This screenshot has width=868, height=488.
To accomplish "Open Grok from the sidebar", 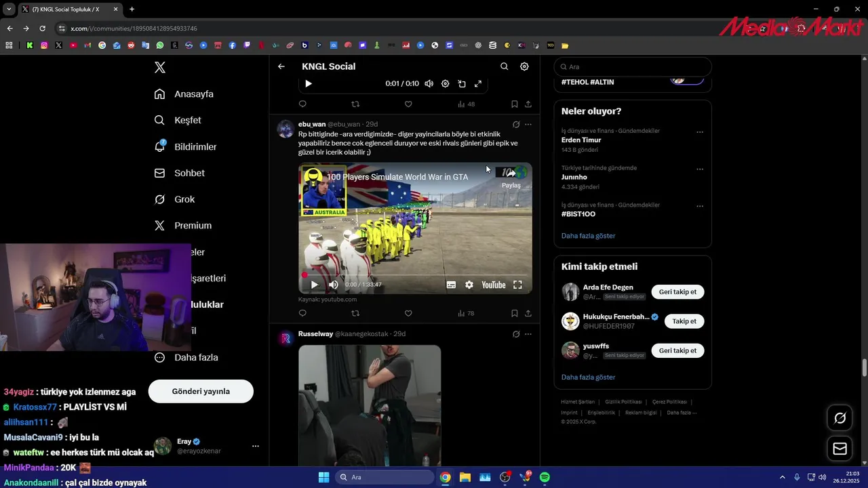I will tap(174, 199).
